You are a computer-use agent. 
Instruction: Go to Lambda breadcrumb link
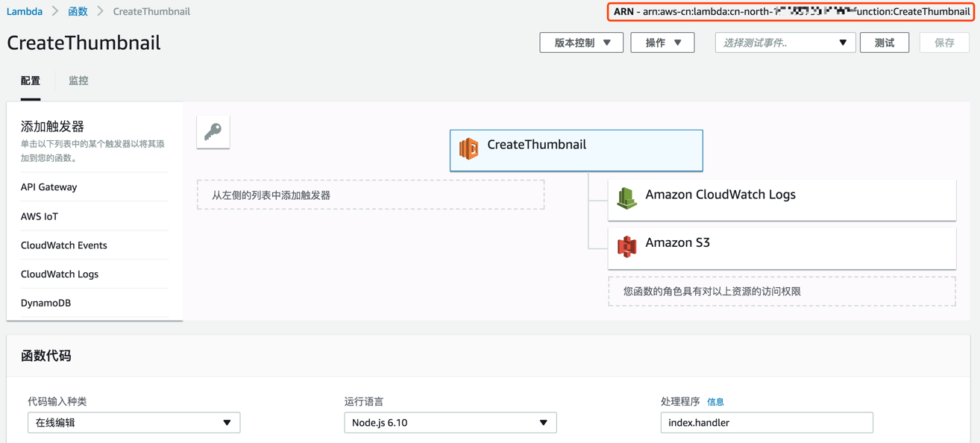coord(25,11)
